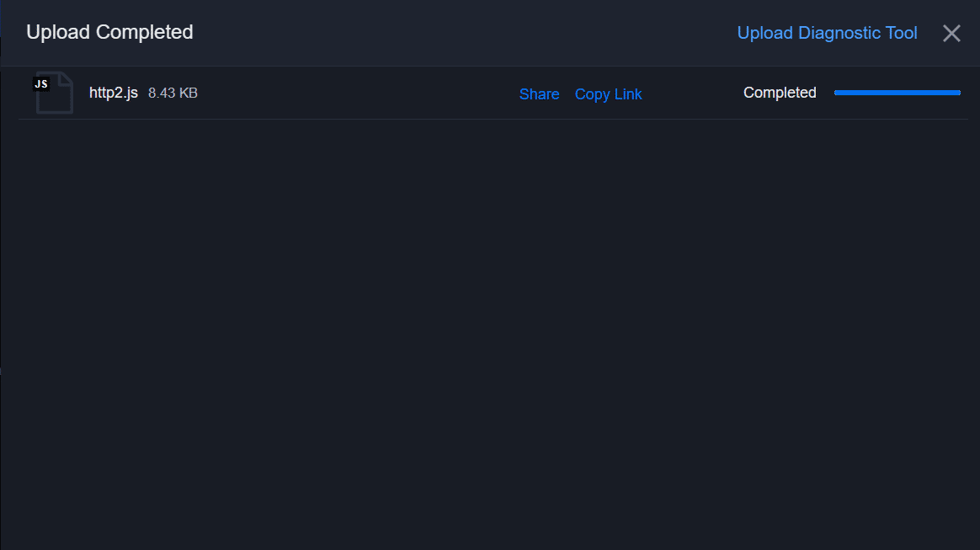Click the Upload Completed title
This screenshot has height=550, width=980.
(x=109, y=32)
